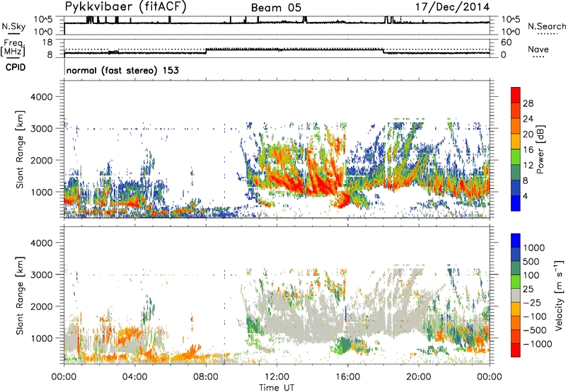566x392 pixels.
Task: Click the red high-power echo near 16:00
Action: coord(342,200)
